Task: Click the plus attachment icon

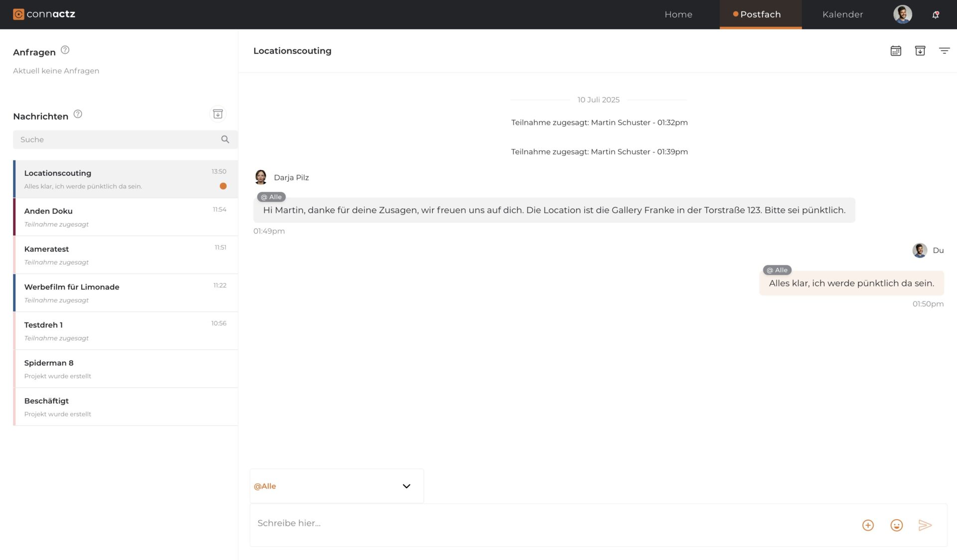Action: pos(868,525)
